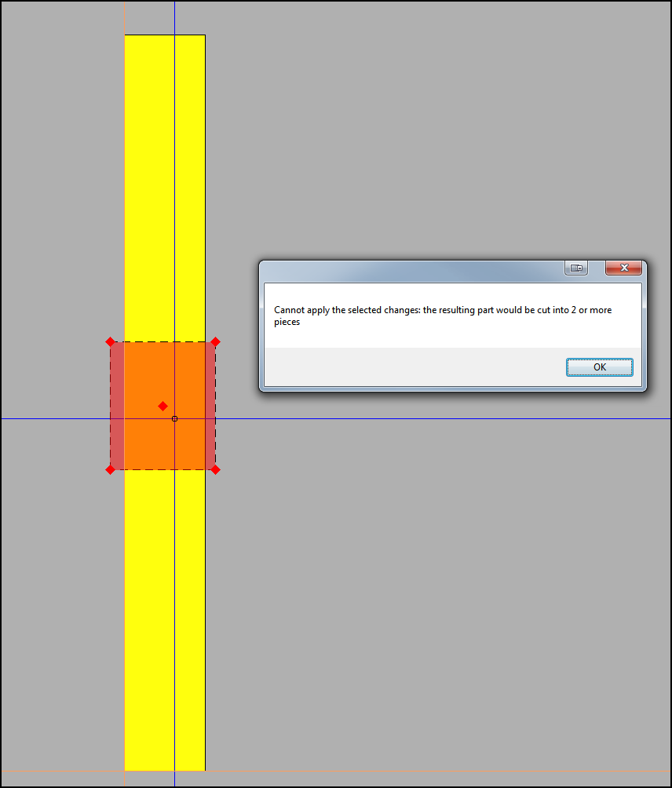Click the small square origin marker

pos(174,418)
